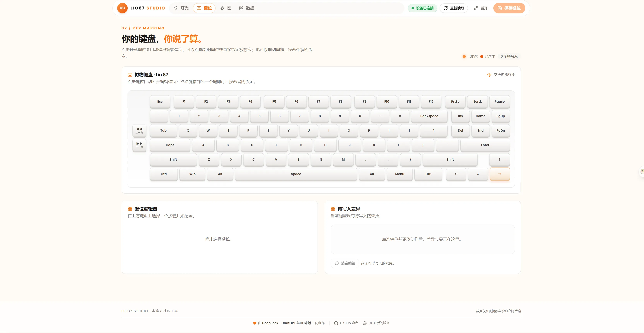Click the 清空编辑 clear edits button
Image resolution: width=644 pixels, height=333 pixels.
click(x=345, y=263)
